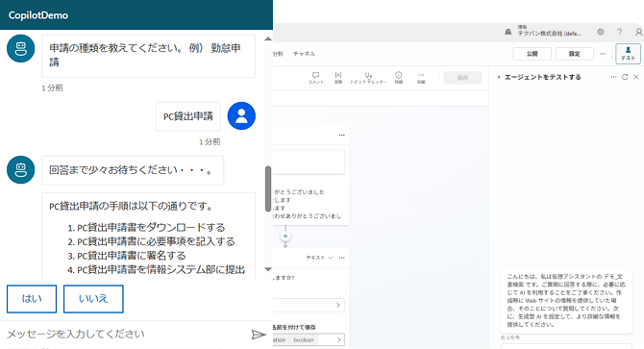Open the コメント comments tool
The width and height of the screenshot is (644, 349).
316,78
